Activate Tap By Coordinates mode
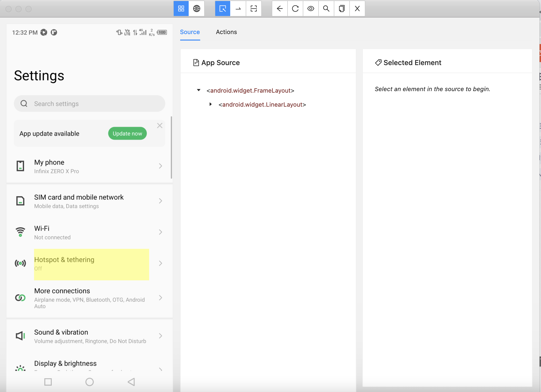 254,9
